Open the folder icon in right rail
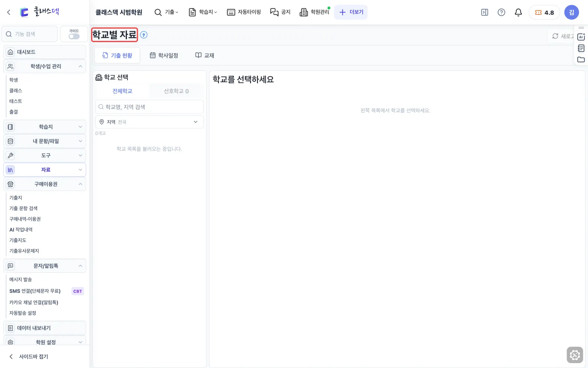588x368 pixels. coord(581,60)
